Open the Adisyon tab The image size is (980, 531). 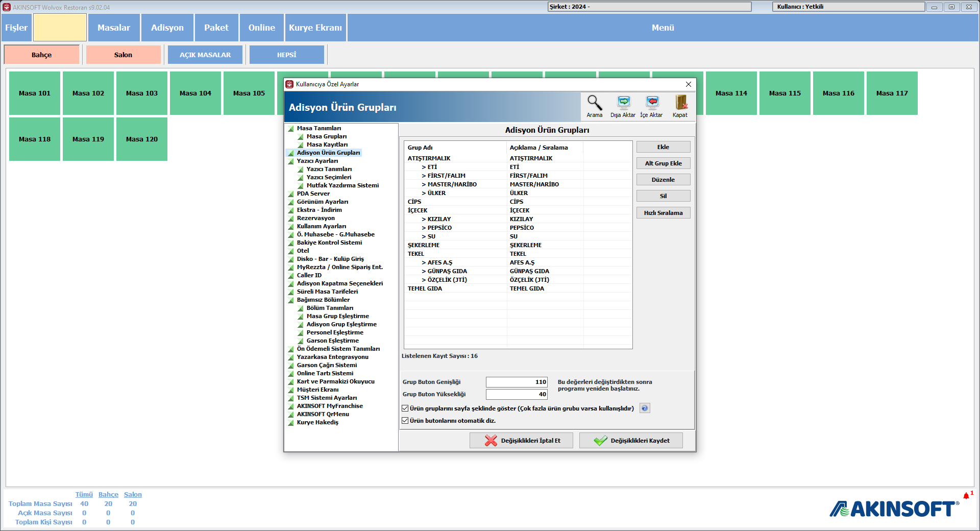point(167,28)
